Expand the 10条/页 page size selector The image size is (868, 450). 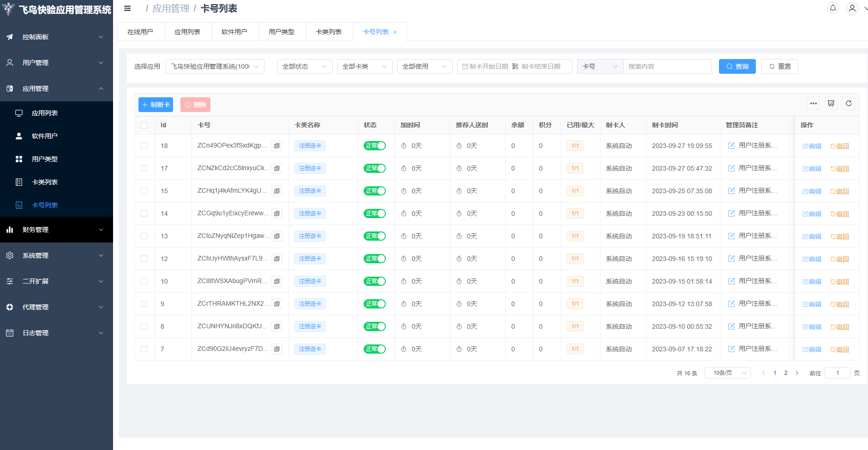[727, 373]
